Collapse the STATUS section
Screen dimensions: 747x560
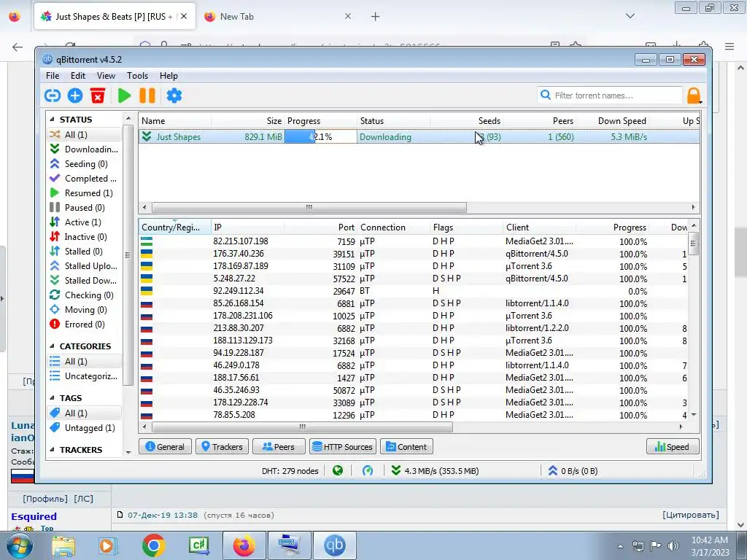coord(52,120)
